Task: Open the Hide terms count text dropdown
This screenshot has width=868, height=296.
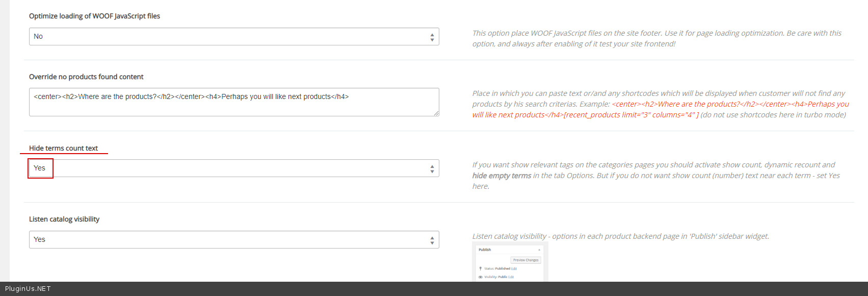Action: (x=233, y=168)
